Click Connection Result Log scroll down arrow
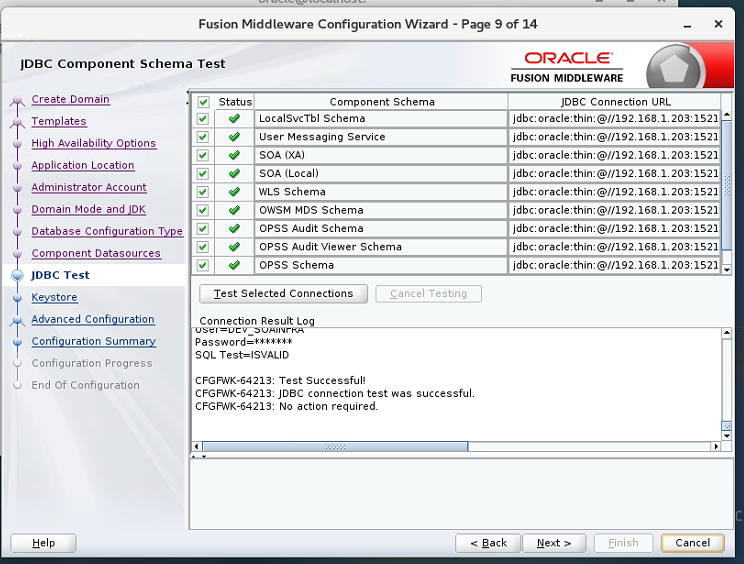Viewport: 744px width, 564px height. pyautogui.click(x=726, y=435)
